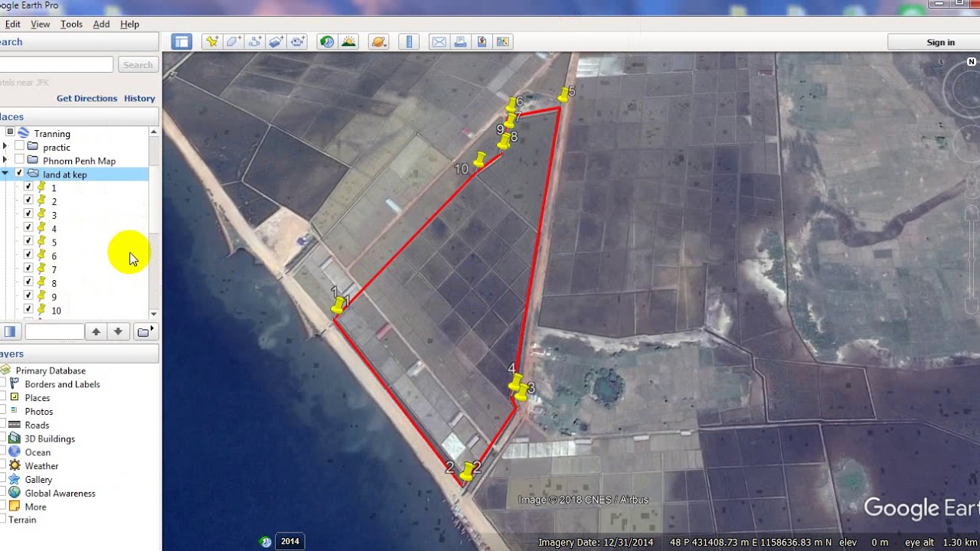
Task: Click the Add Image Overlay tool
Action: point(276,42)
